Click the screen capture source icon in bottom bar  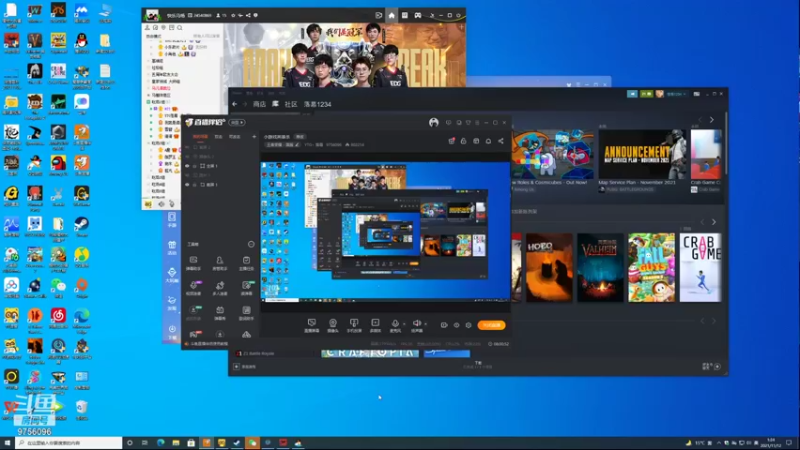pyautogui.click(x=311, y=323)
